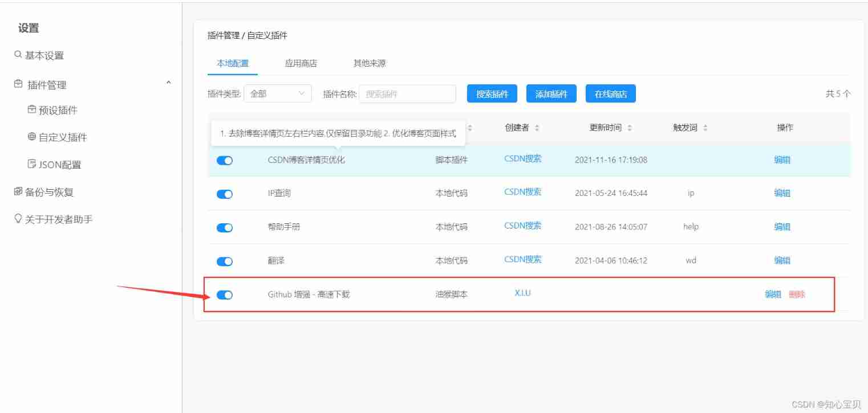
Task: Edit the 翻译 plugin via 编辑 link
Action: tap(782, 260)
